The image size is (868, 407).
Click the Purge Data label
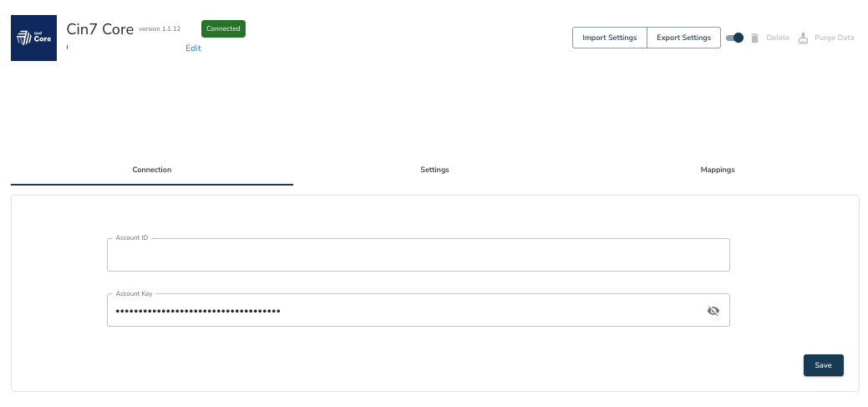(x=835, y=38)
